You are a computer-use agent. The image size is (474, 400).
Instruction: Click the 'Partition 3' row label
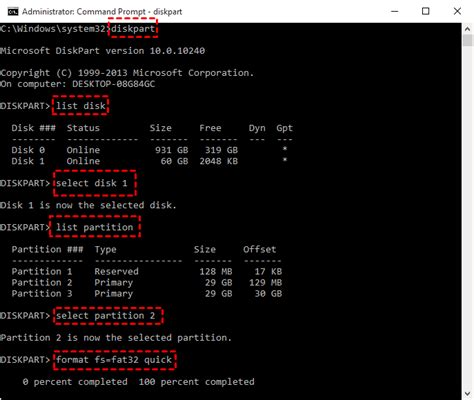[x=42, y=293]
